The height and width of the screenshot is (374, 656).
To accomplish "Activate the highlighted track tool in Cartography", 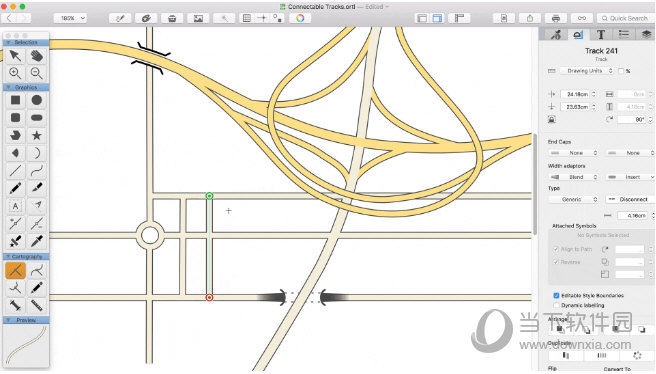I will pos(15,270).
